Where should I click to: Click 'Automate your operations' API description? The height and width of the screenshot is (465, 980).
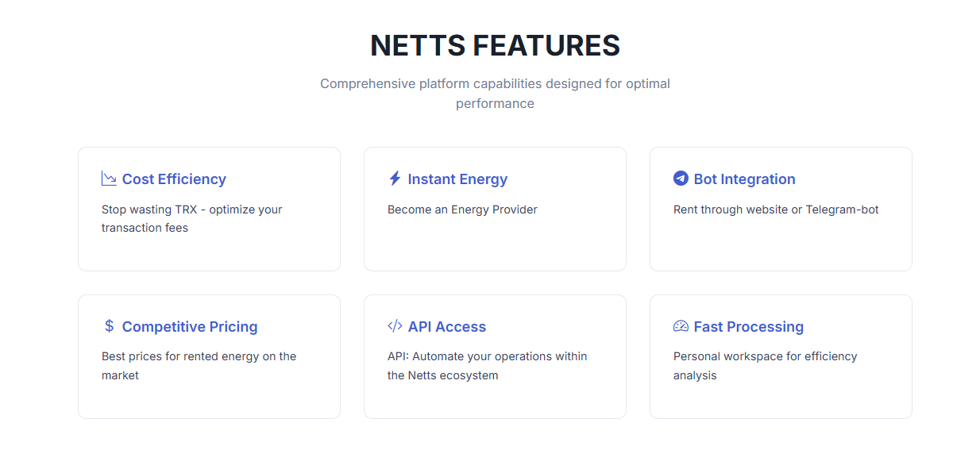click(487, 366)
